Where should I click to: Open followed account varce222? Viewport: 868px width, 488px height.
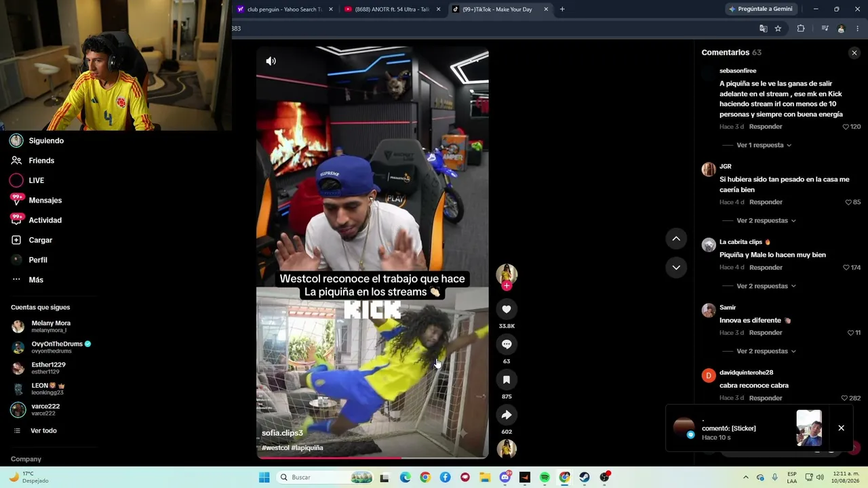pyautogui.click(x=45, y=409)
